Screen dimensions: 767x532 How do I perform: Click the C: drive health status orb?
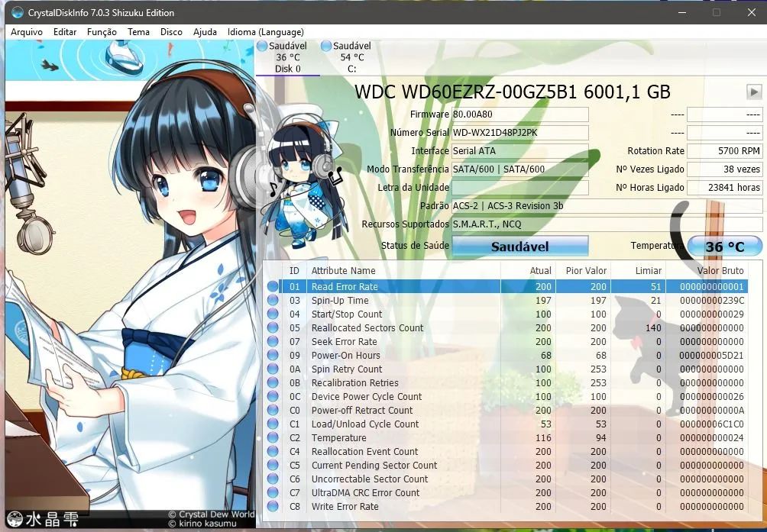click(326, 46)
